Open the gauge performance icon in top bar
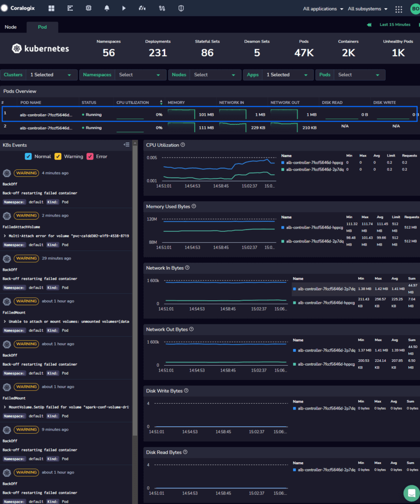Viewport: 420px width, 504px height. (142, 8)
